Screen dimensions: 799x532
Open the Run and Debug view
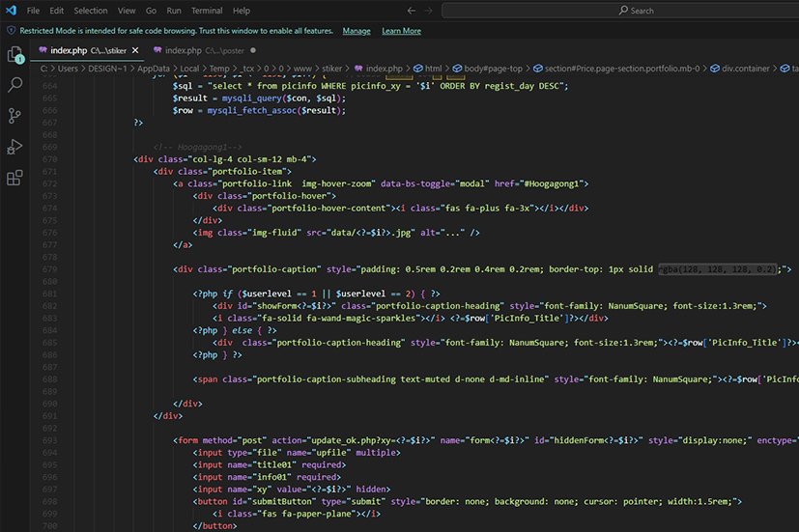[14, 147]
